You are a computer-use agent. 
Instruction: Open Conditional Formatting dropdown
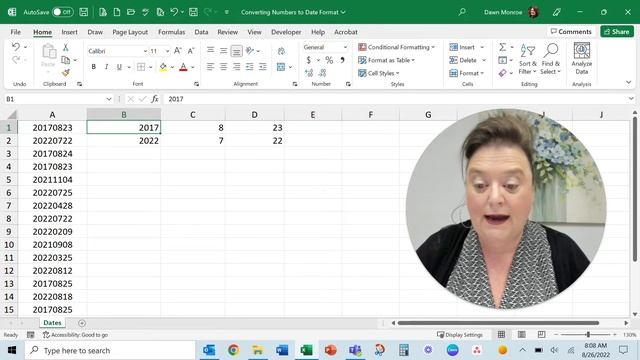click(396, 47)
